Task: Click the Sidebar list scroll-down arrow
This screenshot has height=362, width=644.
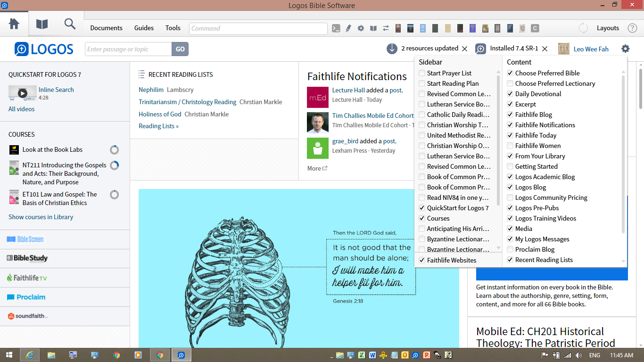Action: point(499,248)
